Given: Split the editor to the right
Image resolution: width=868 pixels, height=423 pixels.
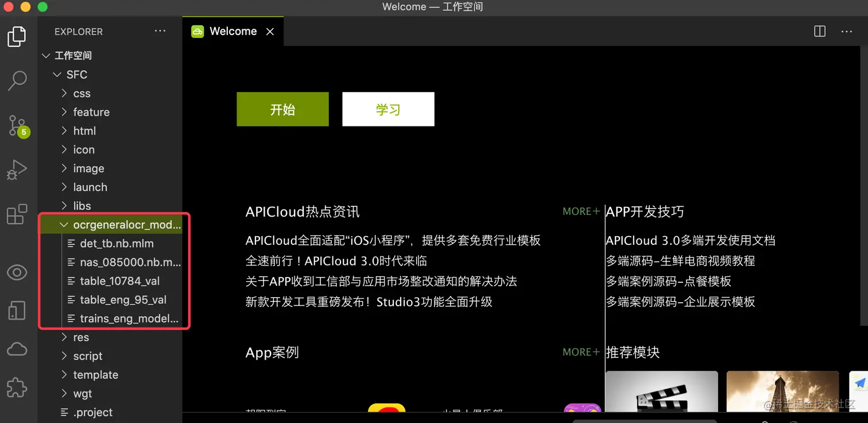Looking at the screenshot, I should (820, 32).
